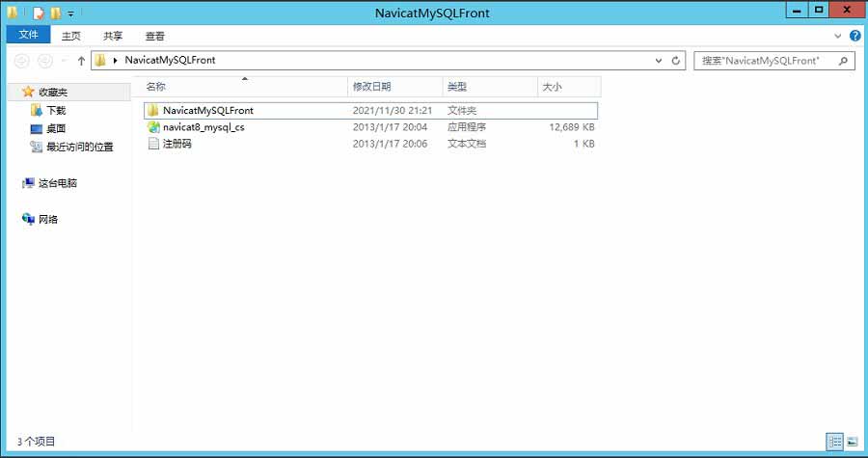This screenshot has width=868, height=458.
Task: Click the 这台电脑 computer icon
Action: pyautogui.click(x=28, y=183)
